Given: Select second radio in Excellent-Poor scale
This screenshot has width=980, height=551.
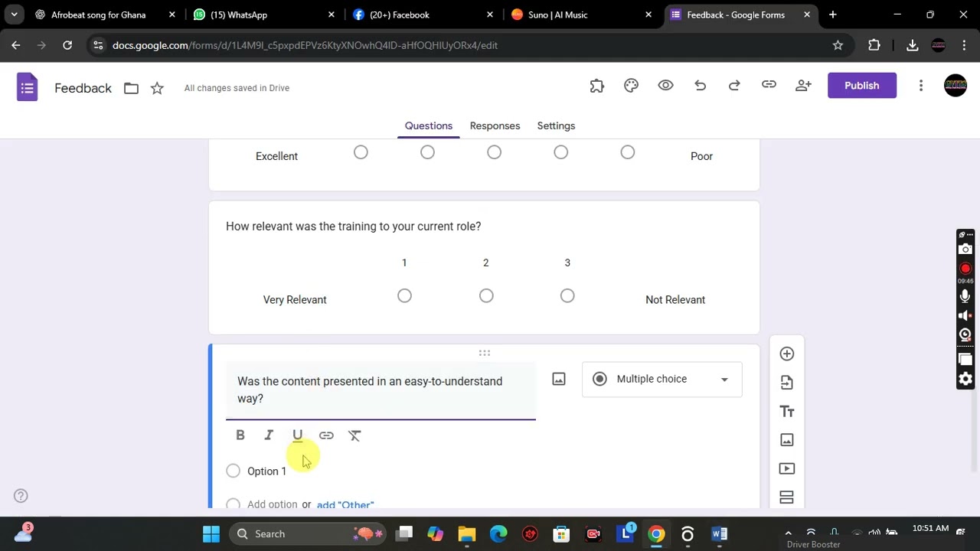Looking at the screenshot, I should [x=427, y=153].
